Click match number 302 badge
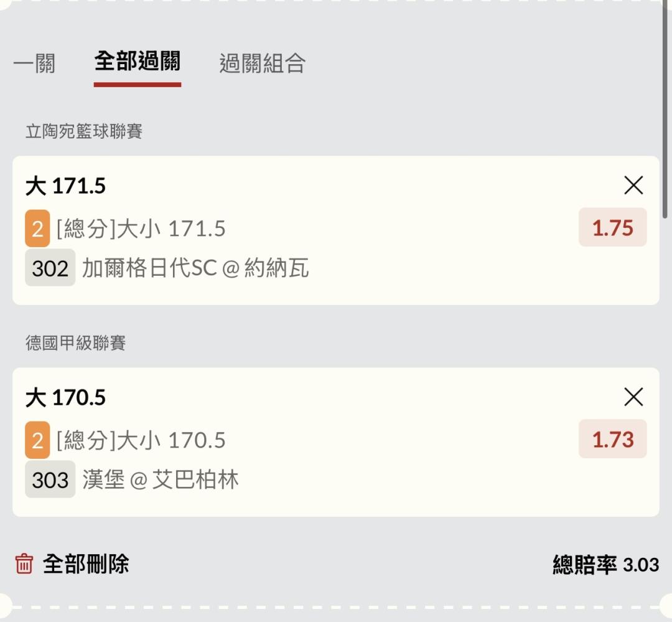 50,268
